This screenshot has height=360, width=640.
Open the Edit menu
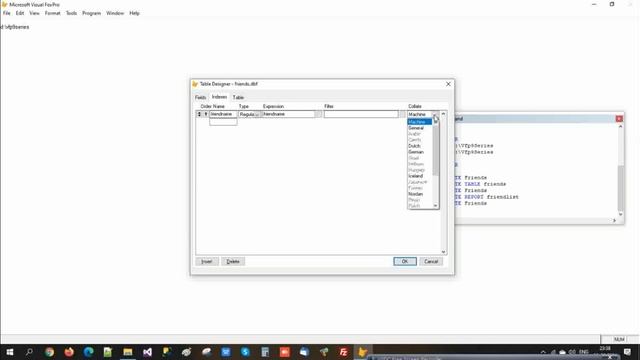tap(20, 13)
